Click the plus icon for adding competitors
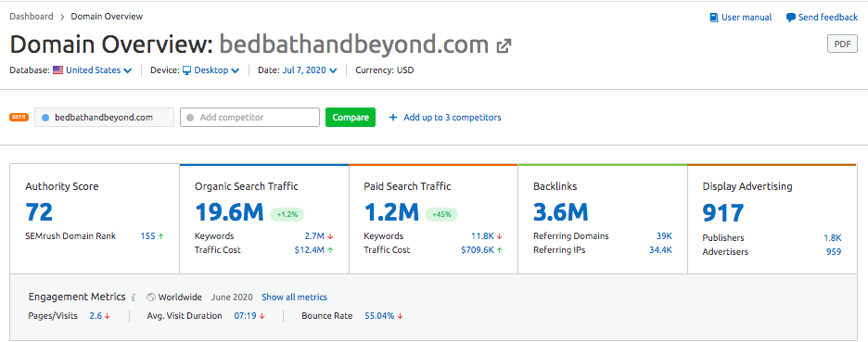This screenshot has width=868, height=342. click(x=393, y=118)
